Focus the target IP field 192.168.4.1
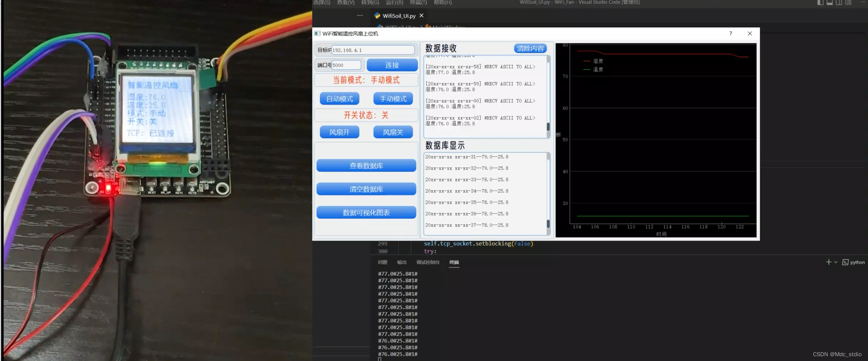Viewport: 868px width, 361px height. coord(373,50)
